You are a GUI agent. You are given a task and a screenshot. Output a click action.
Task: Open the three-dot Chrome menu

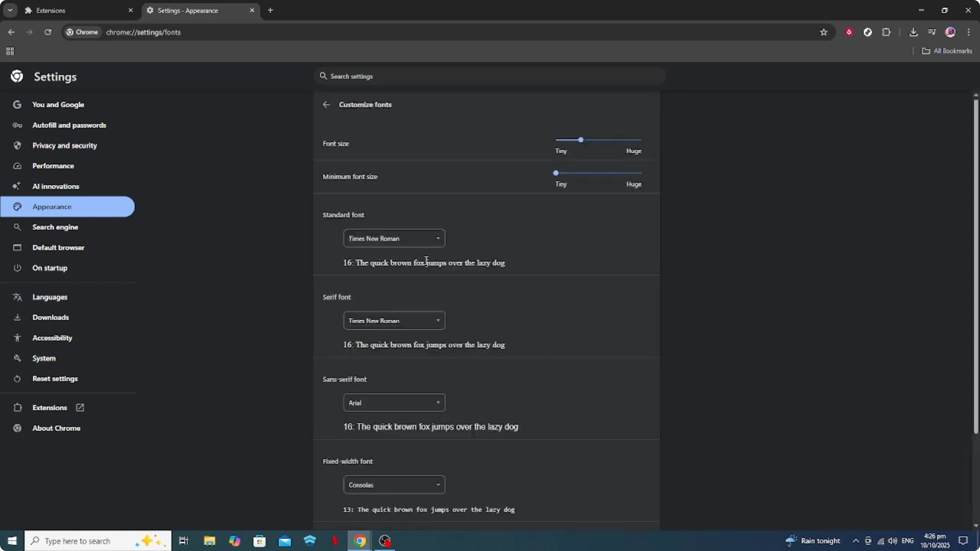coord(969,32)
